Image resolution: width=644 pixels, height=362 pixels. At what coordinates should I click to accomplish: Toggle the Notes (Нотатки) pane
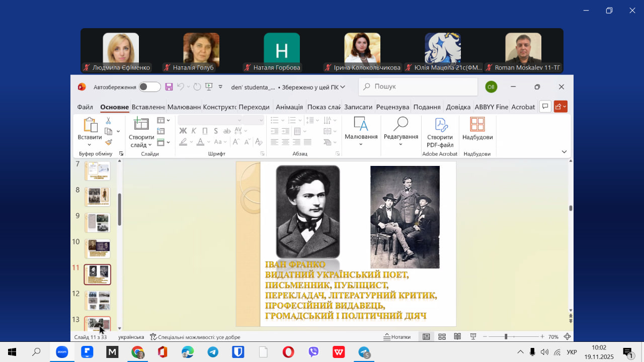pyautogui.click(x=397, y=337)
